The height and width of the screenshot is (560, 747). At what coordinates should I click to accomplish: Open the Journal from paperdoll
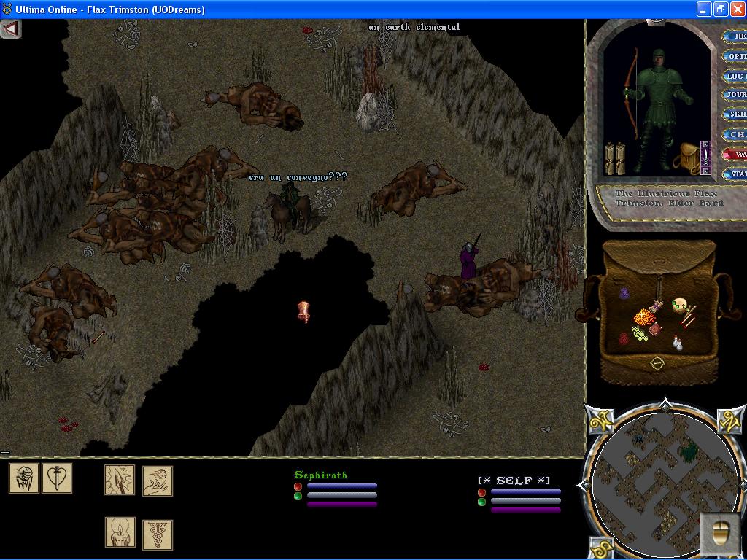[x=735, y=95]
